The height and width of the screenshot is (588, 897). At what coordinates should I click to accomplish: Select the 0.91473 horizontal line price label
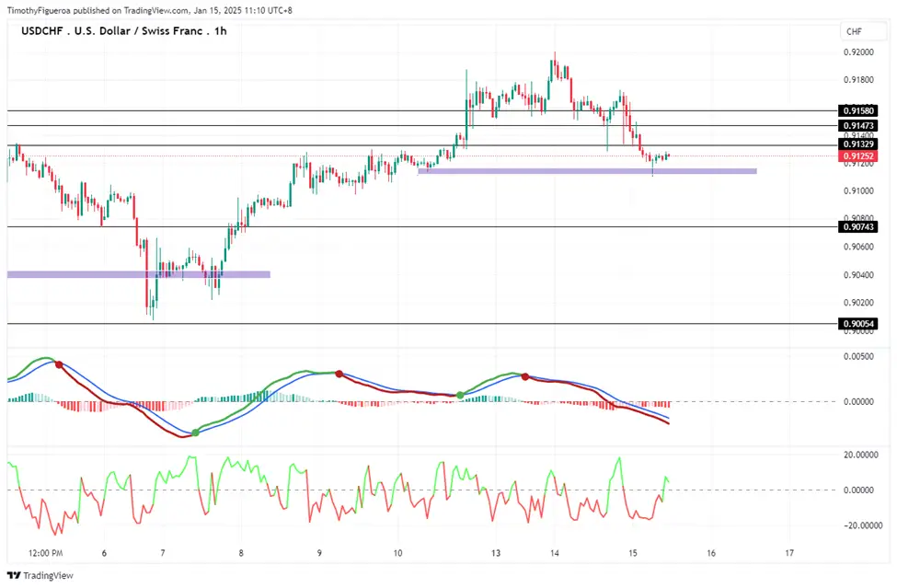[x=858, y=125]
